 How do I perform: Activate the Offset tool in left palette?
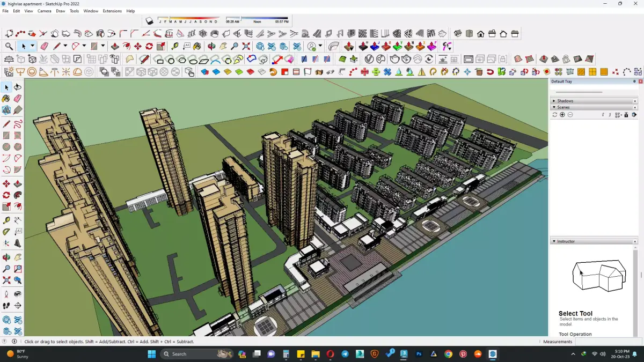[x=18, y=206]
